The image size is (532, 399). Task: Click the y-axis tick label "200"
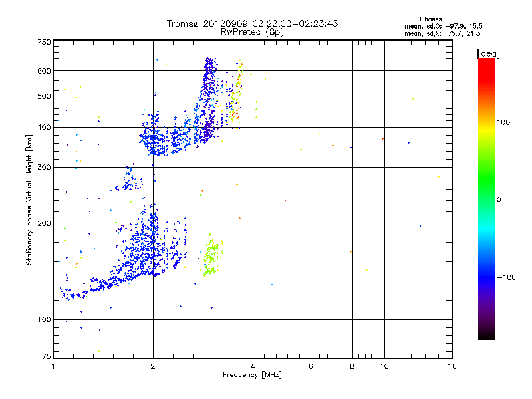tap(44, 223)
